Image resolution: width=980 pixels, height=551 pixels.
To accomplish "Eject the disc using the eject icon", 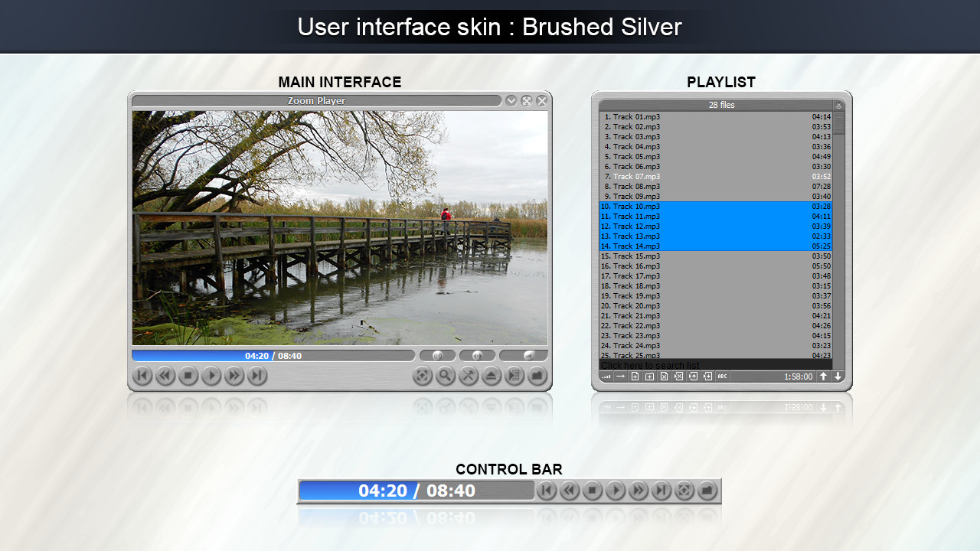I will pyautogui.click(x=491, y=376).
